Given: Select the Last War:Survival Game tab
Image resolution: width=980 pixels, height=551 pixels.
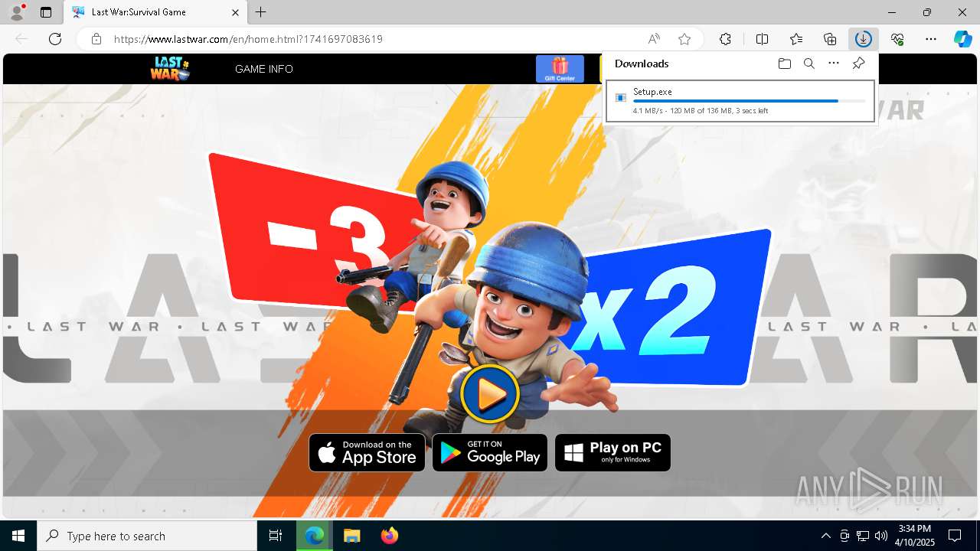Looking at the screenshot, I should pos(156,12).
